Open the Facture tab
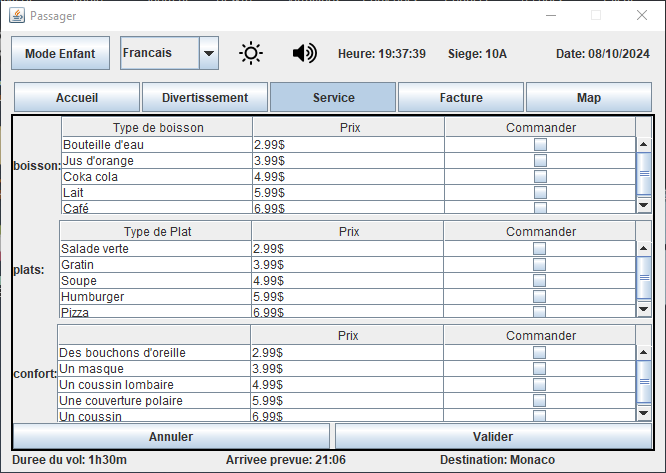The image size is (666, 473). 460,98
